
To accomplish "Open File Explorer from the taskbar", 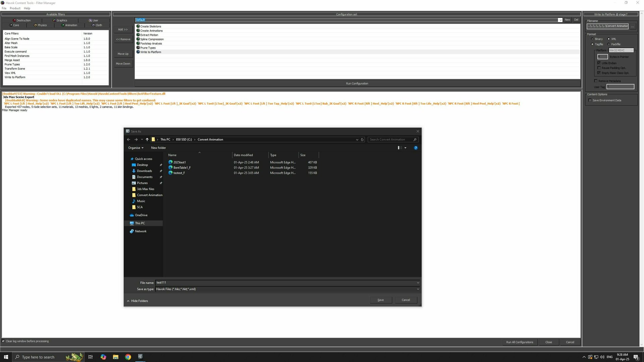I will tap(116, 357).
